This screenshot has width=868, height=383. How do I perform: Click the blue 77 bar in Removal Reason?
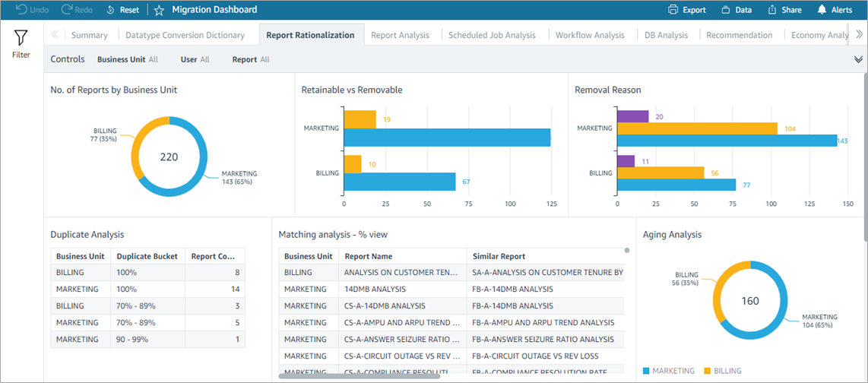(676, 185)
